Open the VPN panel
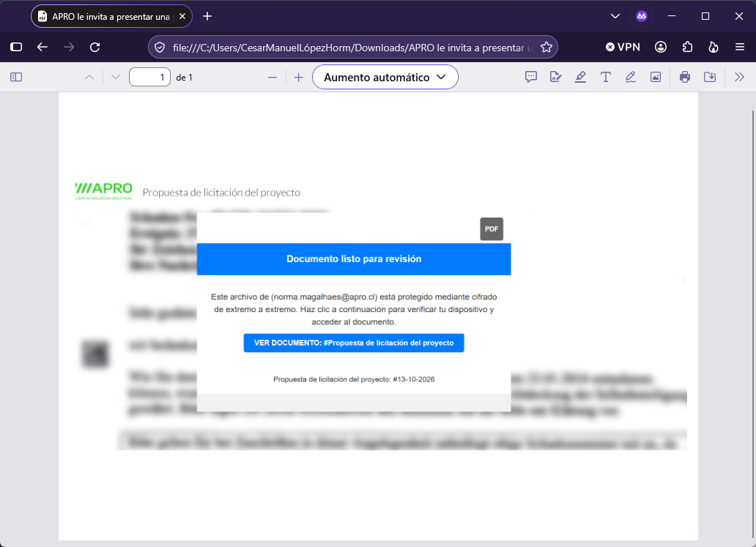Screen dimensions: 756x547 [623, 47]
